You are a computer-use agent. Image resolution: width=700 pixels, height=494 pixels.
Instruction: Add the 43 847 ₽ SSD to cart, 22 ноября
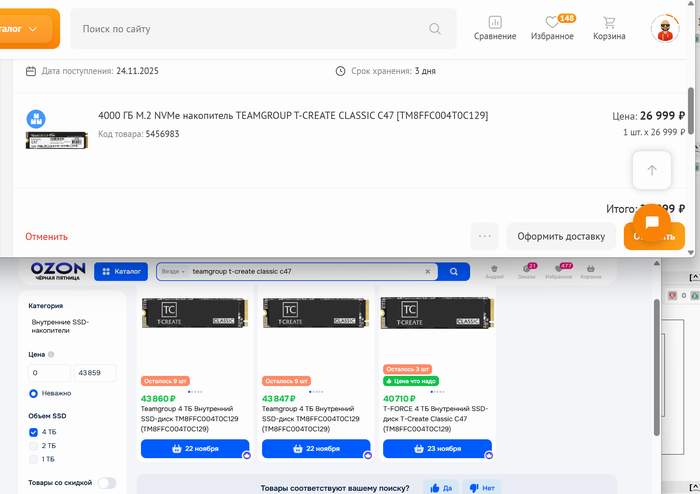[x=316, y=448]
